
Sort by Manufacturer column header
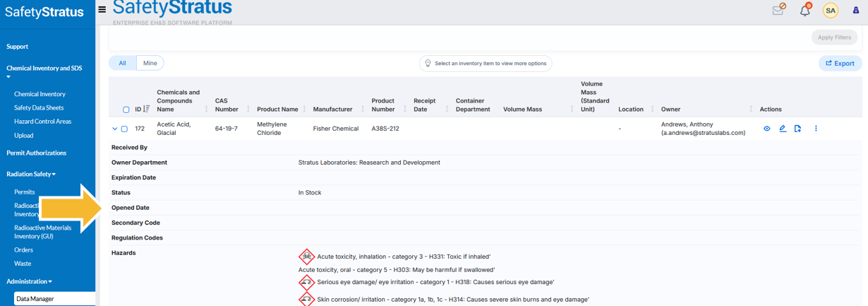332,109
